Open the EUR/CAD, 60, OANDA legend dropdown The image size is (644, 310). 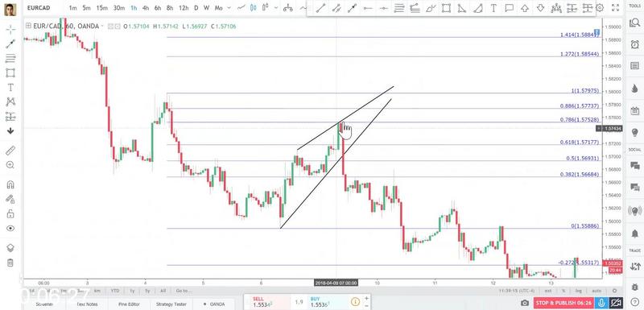click(103, 26)
